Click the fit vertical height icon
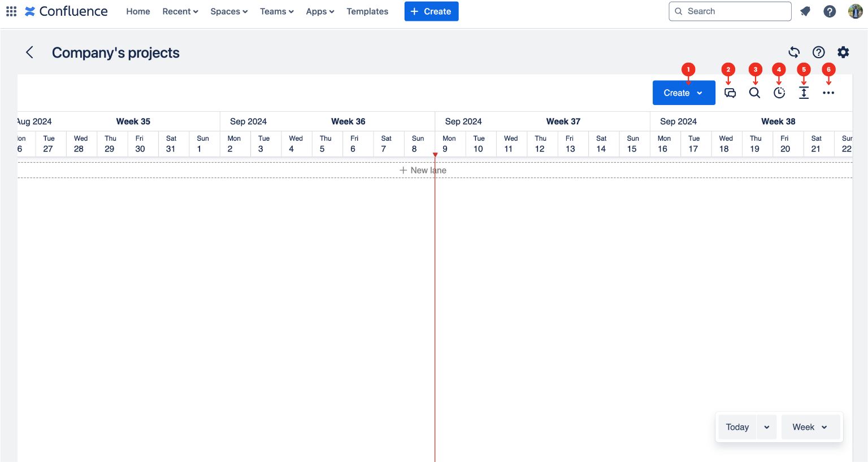 pyautogui.click(x=804, y=93)
